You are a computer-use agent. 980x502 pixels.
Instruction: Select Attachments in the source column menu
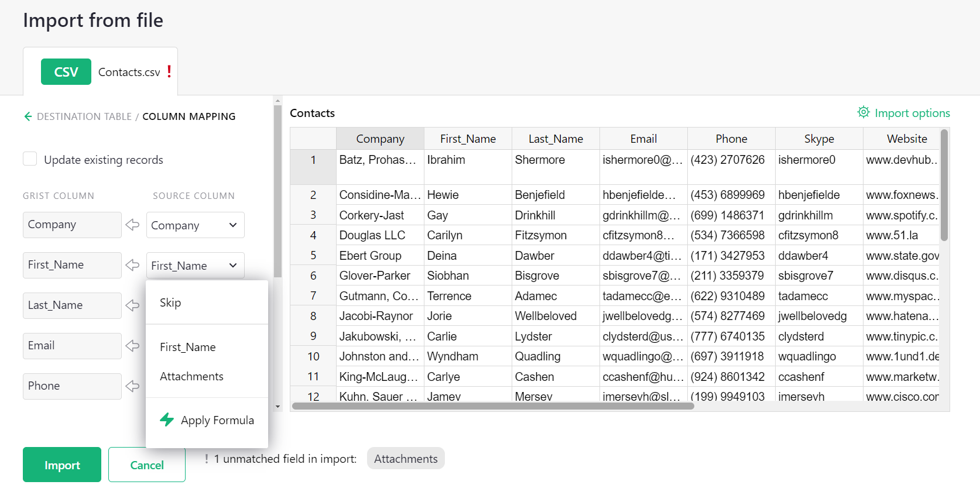pos(191,376)
